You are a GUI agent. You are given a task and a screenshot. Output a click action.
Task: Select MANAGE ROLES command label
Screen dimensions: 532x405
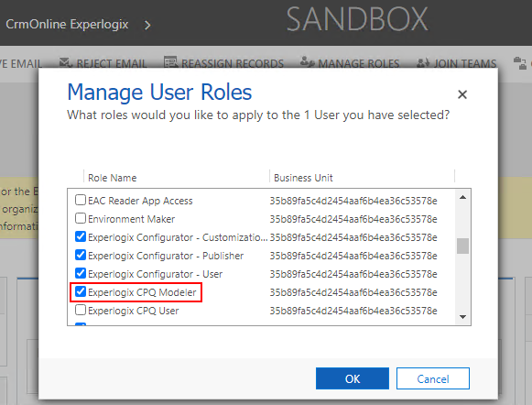tap(359, 63)
